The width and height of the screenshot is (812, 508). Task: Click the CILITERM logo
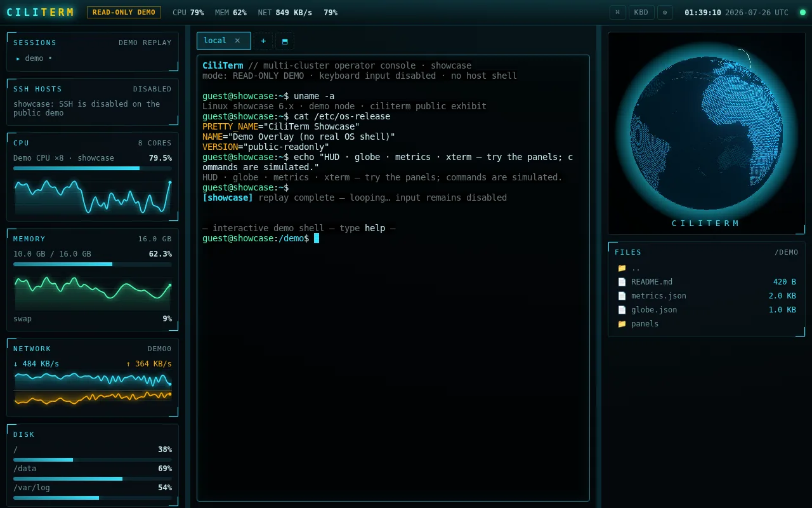coord(40,12)
